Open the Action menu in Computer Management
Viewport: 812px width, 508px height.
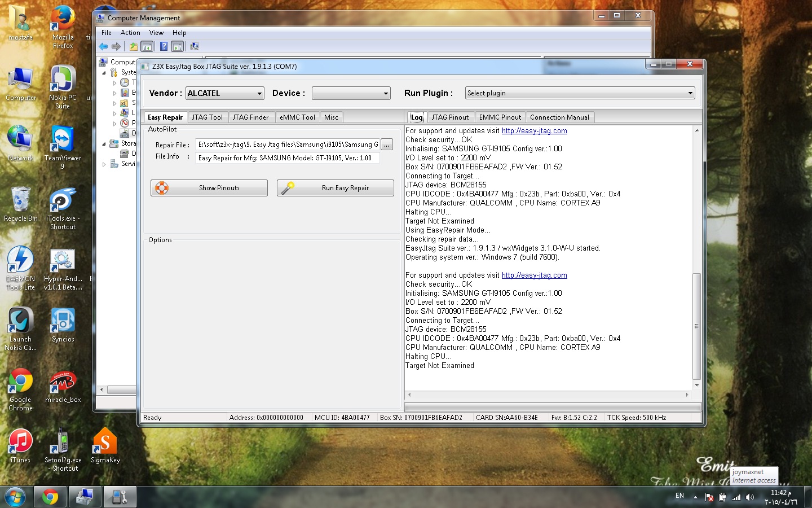(130, 33)
